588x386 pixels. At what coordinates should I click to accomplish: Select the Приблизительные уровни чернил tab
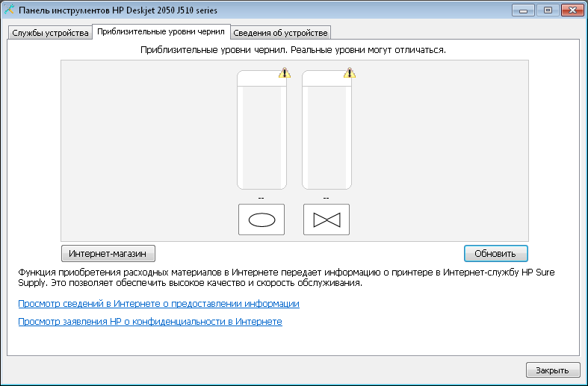click(161, 32)
